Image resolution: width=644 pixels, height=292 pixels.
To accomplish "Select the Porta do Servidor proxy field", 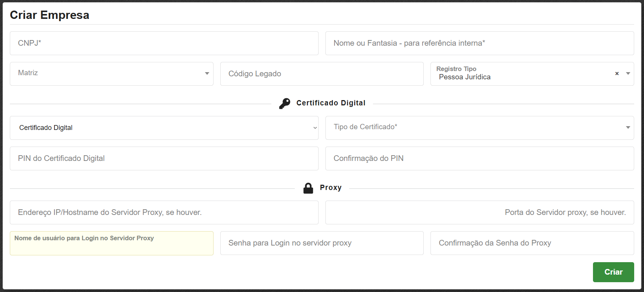I will click(479, 212).
